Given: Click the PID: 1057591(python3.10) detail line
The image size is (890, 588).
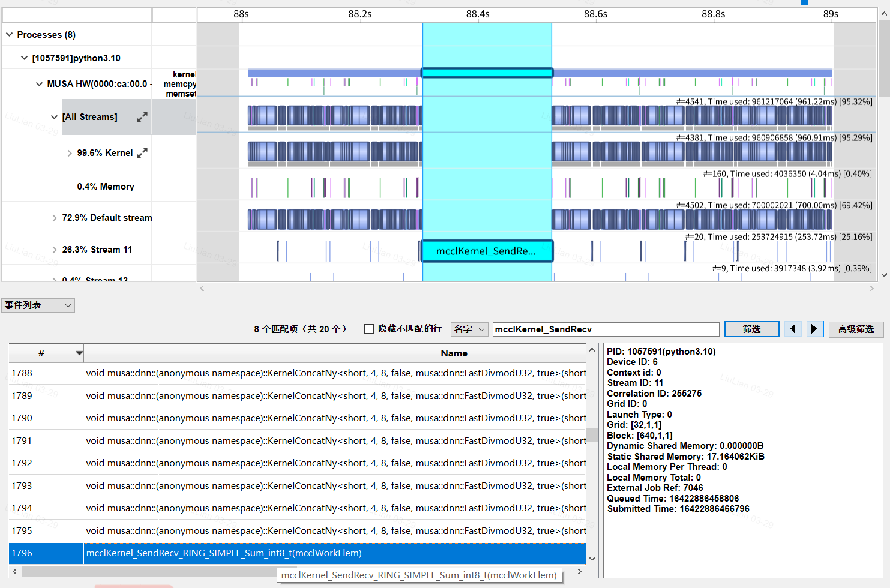Looking at the screenshot, I should pos(661,352).
